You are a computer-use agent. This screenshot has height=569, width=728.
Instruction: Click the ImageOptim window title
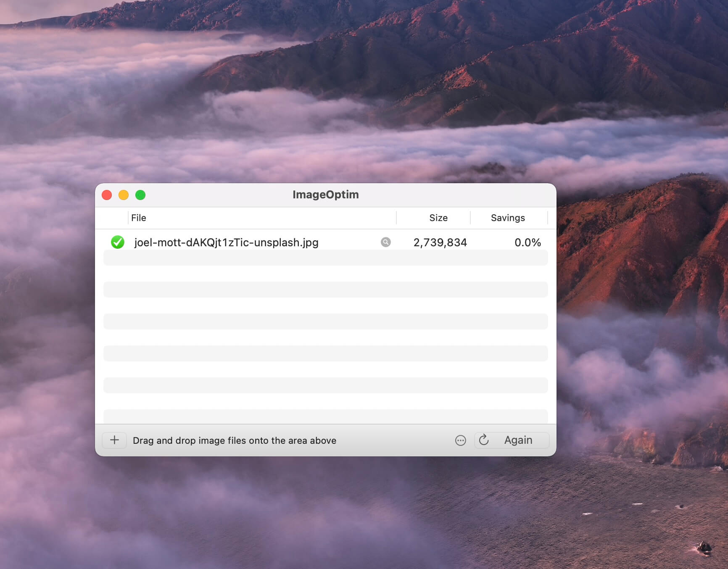pos(326,195)
